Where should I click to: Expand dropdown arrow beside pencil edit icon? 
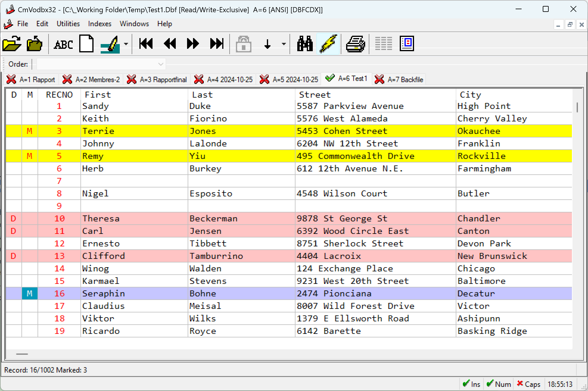(126, 44)
